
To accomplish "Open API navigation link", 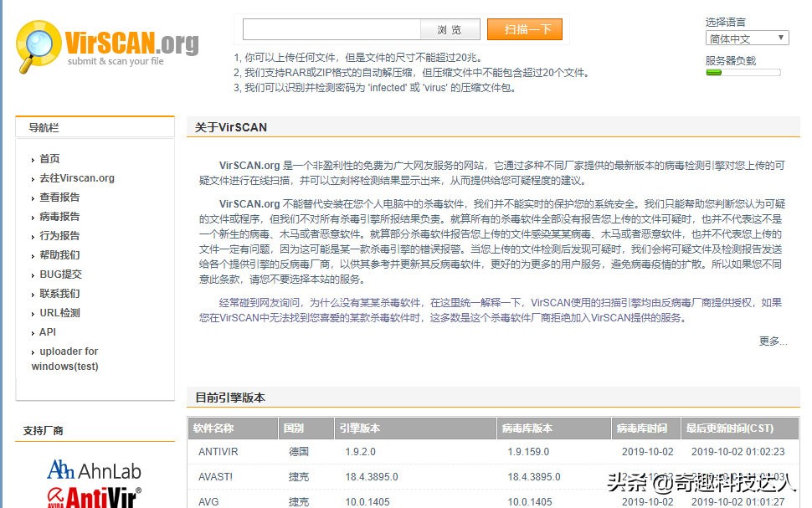I will pyautogui.click(x=48, y=332).
